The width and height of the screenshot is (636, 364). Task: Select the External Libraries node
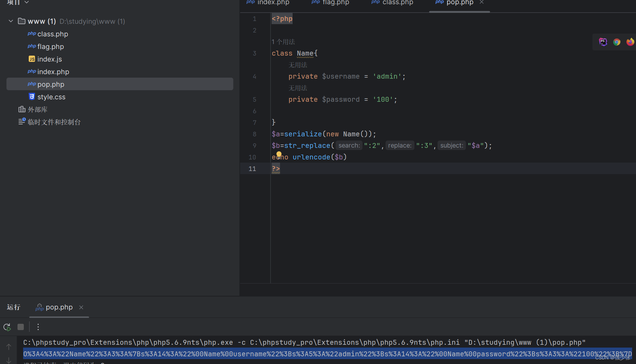coord(33,109)
